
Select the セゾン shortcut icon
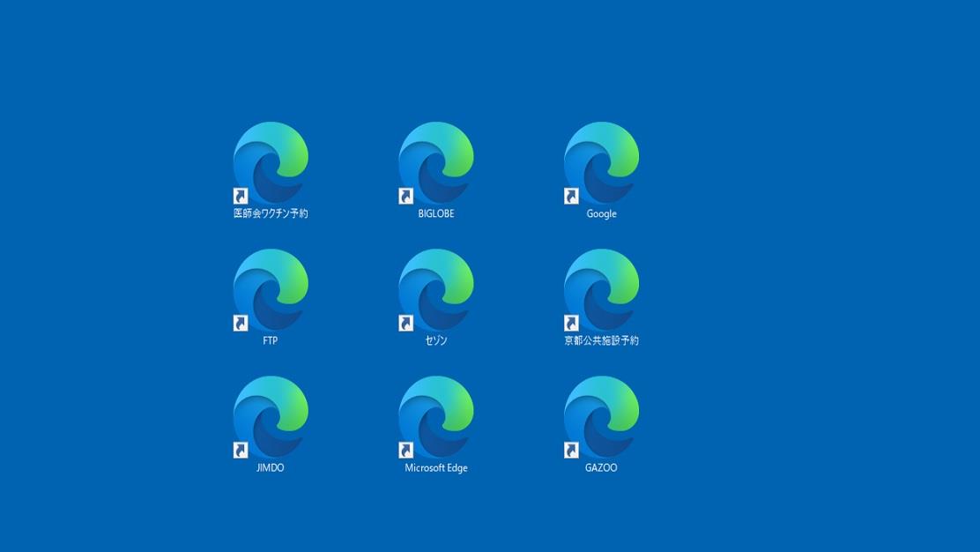tap(436, 289)
